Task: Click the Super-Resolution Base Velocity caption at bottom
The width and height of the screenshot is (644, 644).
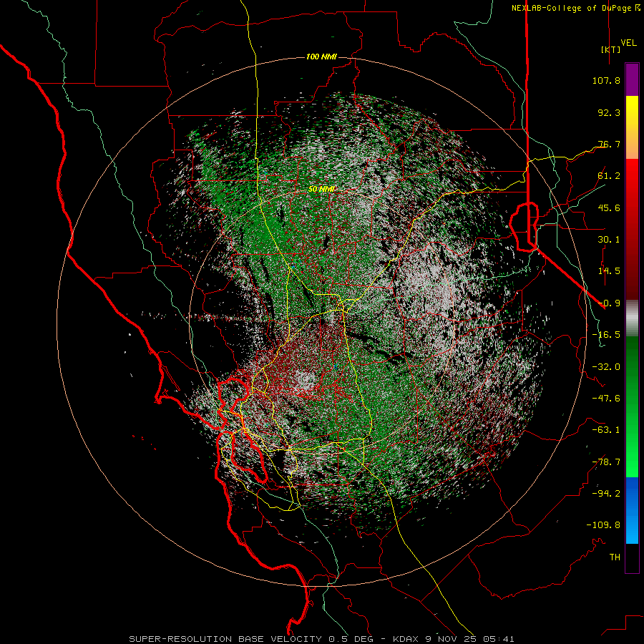Action: [x=321, y=639]
